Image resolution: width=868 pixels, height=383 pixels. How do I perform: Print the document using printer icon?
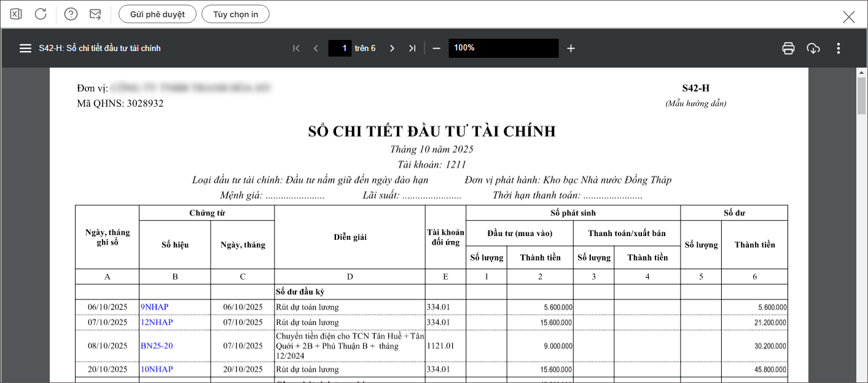pyautogui.click(x=788, y=48)
